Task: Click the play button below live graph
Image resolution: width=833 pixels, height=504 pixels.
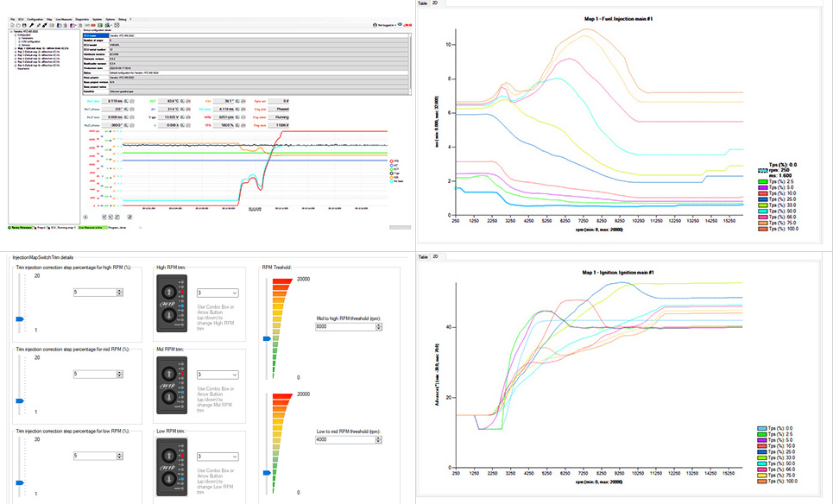Action: pyautogui.click(x=86, y=217)
